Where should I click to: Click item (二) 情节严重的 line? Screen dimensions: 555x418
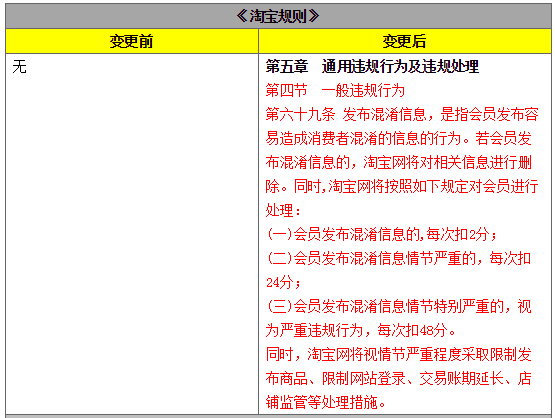click(x=399, y=258)
